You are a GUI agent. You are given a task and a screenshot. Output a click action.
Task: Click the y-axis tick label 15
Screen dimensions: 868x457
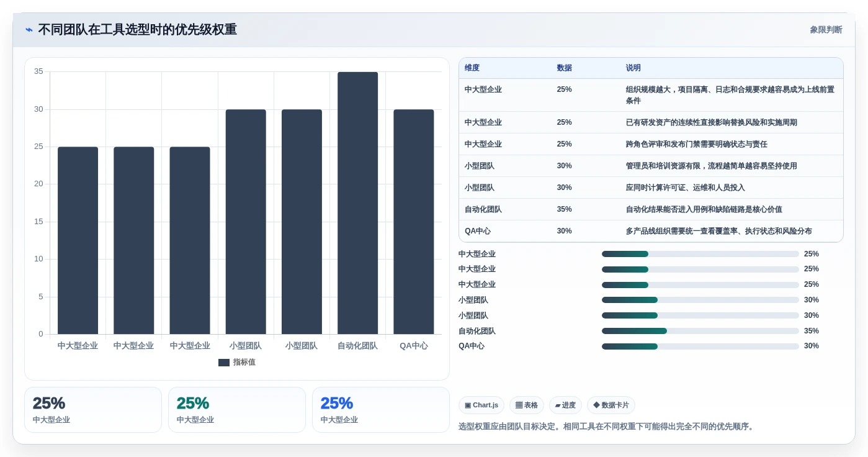(39, 222)
